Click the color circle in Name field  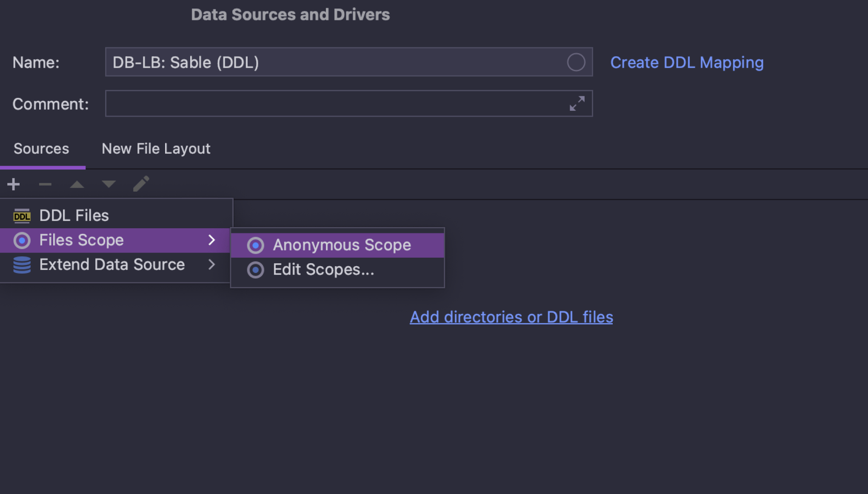click(576, 62)
